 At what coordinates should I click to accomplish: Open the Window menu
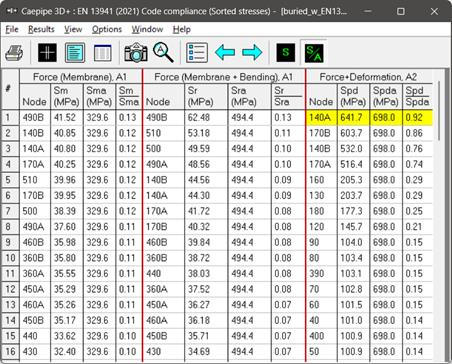pos(147,29)
